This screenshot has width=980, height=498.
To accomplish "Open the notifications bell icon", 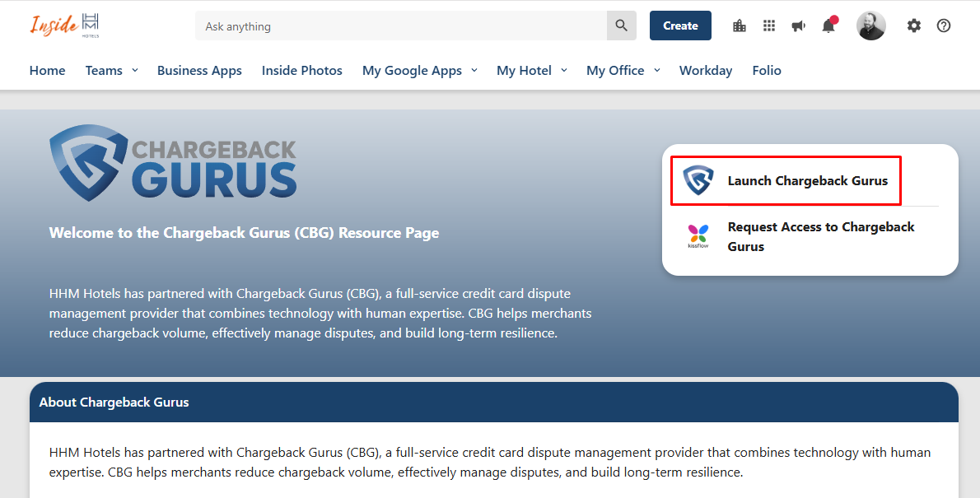I will [828, 26].
